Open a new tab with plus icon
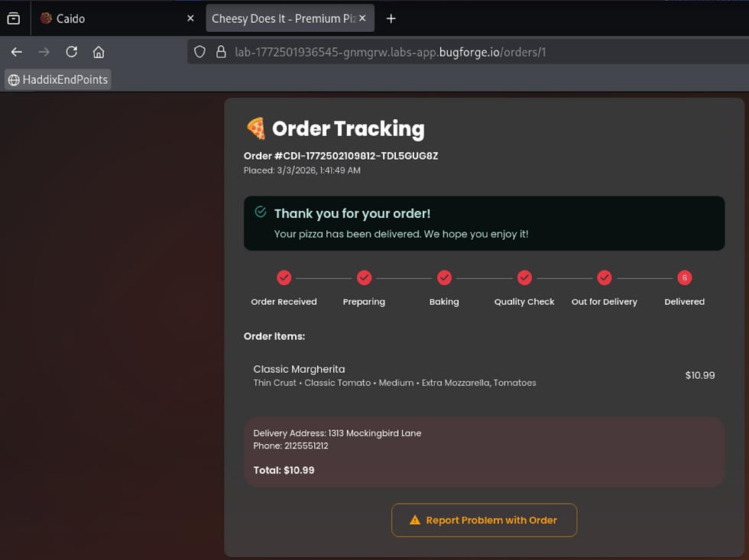749x560 pixels. coord(391,18)
